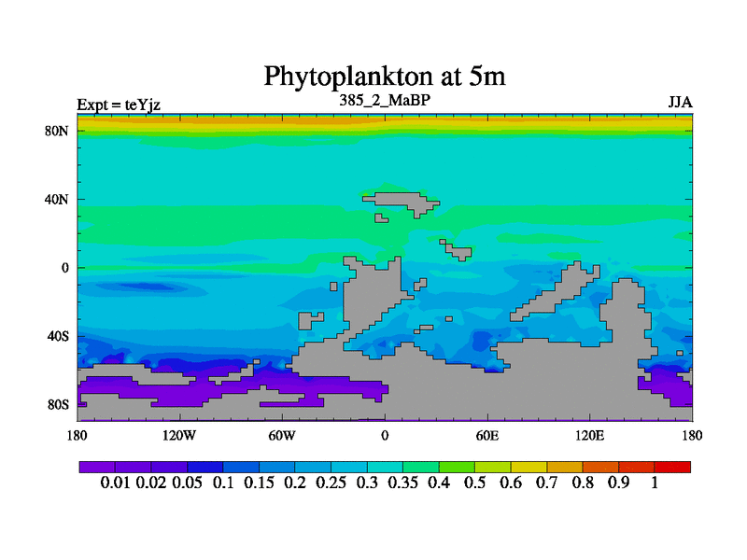This screenshot has width=747, height=560.
Task: Pick the cyan swatch between 0.3 and 0.35
Action: 385,467
